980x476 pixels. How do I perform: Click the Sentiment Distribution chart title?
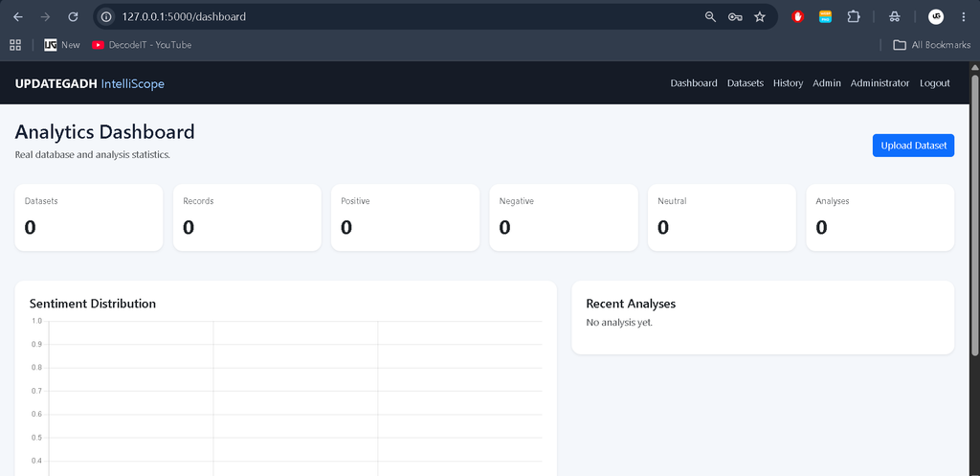[93, 304]
